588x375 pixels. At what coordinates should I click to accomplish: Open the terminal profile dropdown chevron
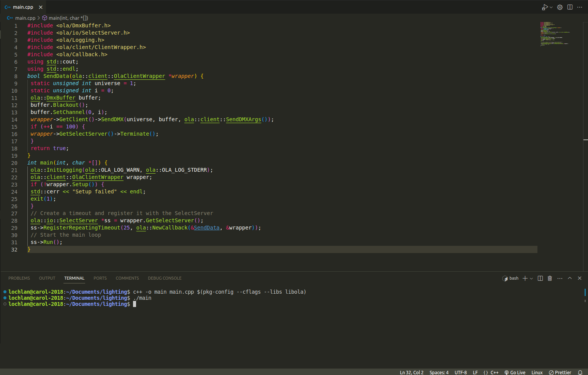531,278
